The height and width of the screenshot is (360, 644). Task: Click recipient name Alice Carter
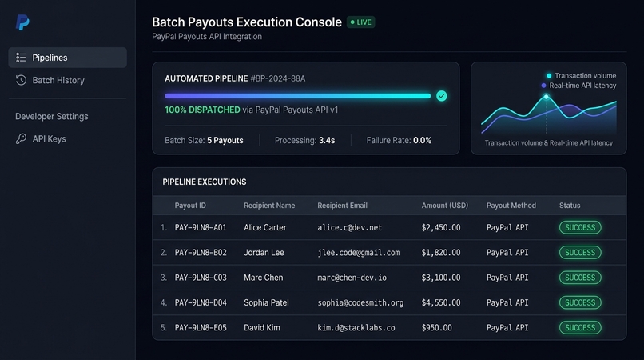click(265, 227)
